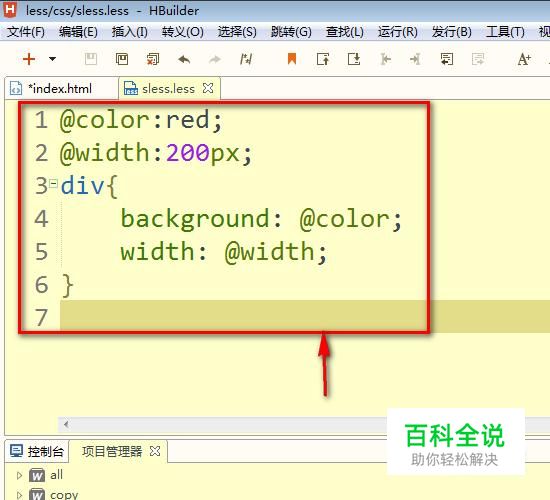550x500 pixels.
Task: Select the sless.less editor tab
Action: [168, 89]
